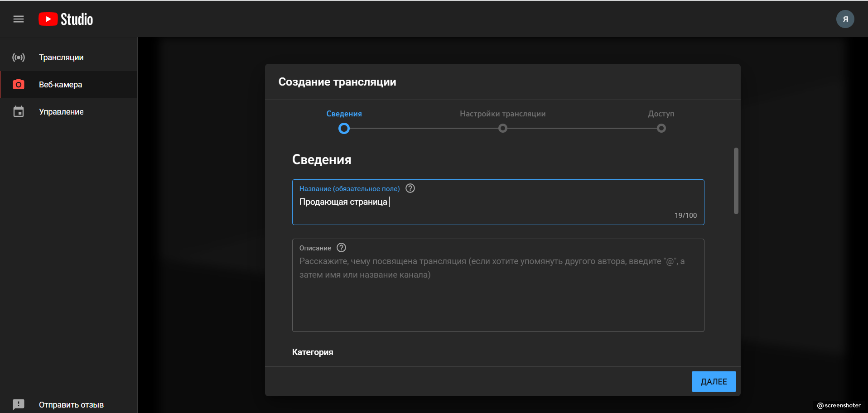The image size is (868, 413).
Task: Select the Сведения step circle
Action: pyautogui.click(x=344, y=129)
